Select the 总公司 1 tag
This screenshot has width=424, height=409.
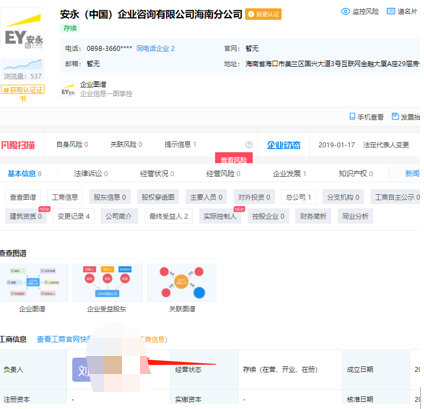tap(298, 197)
